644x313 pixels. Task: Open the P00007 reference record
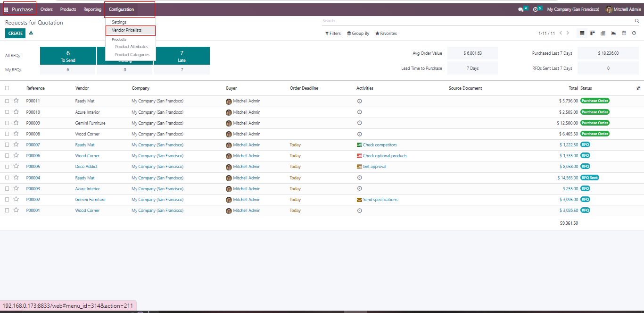click(x=33, y=145)
